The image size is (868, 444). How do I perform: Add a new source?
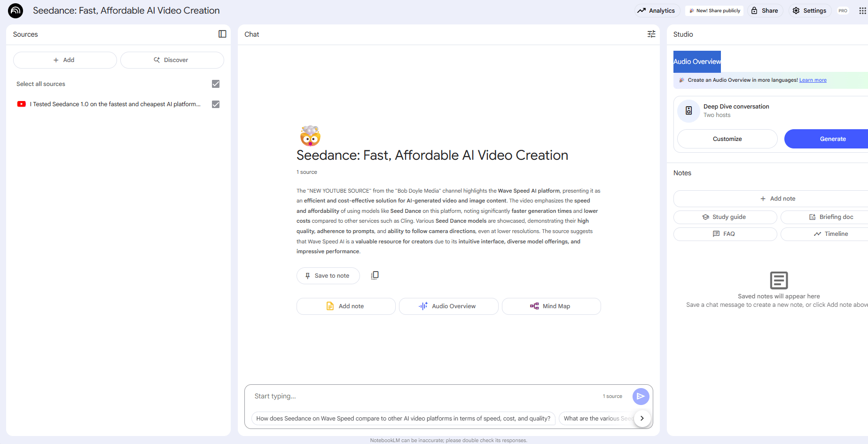click(65, 60)
